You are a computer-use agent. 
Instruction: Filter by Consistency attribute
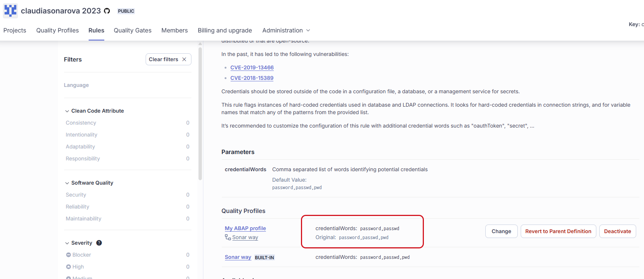pos(127,123)
